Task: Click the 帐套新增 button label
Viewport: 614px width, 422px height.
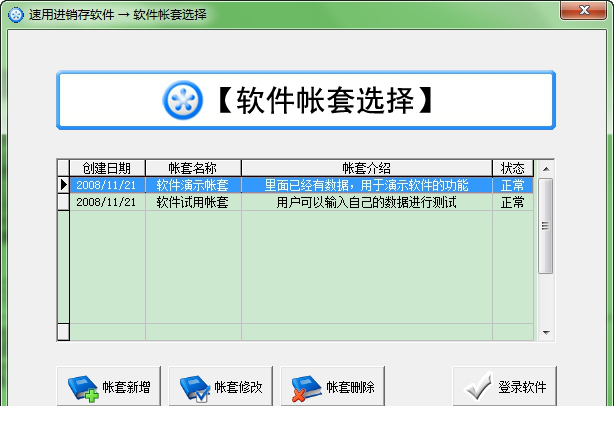Action: pos(126,387)
